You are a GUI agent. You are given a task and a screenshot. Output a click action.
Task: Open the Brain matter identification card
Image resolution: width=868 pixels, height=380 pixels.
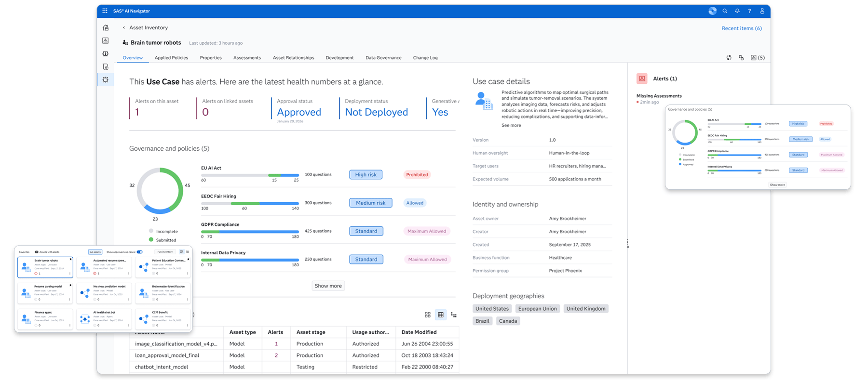163,292
